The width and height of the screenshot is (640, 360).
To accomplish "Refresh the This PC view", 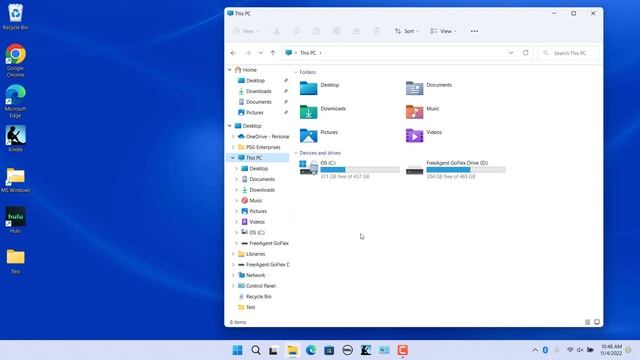I will coord(526,53).
